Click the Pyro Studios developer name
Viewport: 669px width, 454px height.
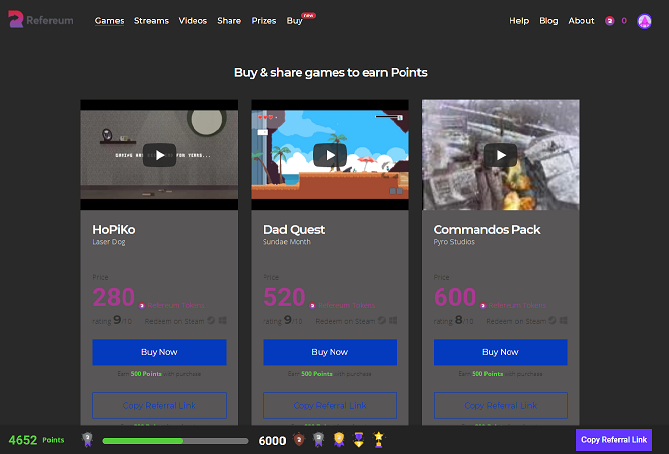pyautogui.click(x=454, y=242)
